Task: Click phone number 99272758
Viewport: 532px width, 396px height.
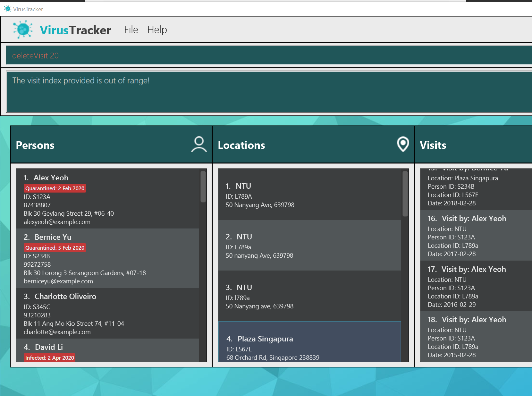Action: pos(37,264)
